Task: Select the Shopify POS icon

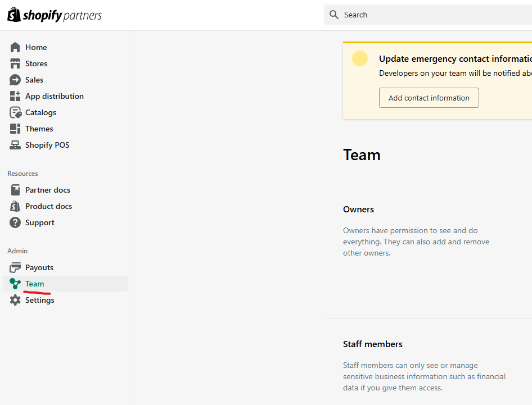Action: click(15, 144)
